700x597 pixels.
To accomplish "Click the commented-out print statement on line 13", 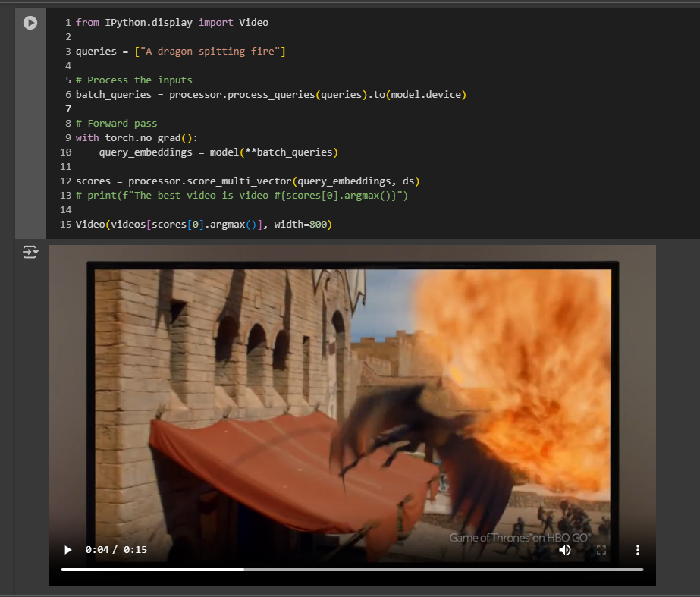I will 242,195.
